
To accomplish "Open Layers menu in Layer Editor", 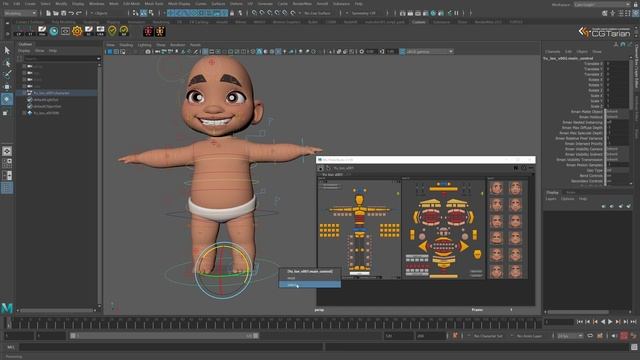I will pos(551,199).
